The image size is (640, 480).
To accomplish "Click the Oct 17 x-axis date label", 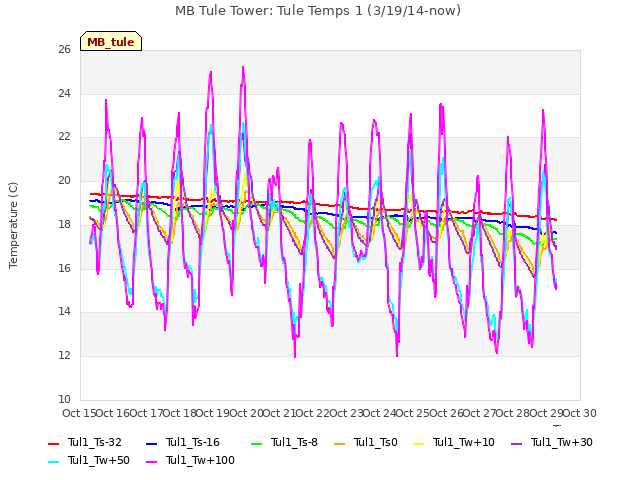I will pyautogui.click(x=147, y=413).
